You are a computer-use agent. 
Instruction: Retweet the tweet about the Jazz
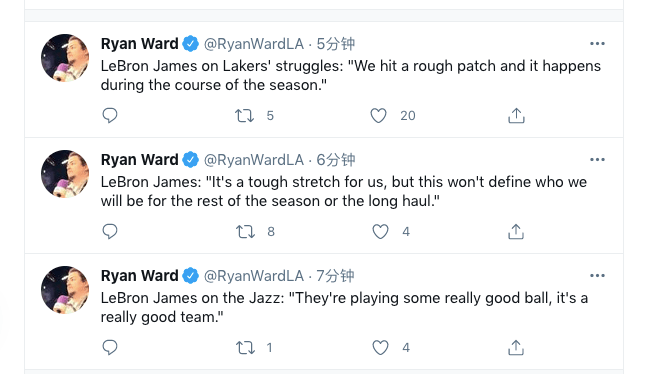tap(245, 347)
